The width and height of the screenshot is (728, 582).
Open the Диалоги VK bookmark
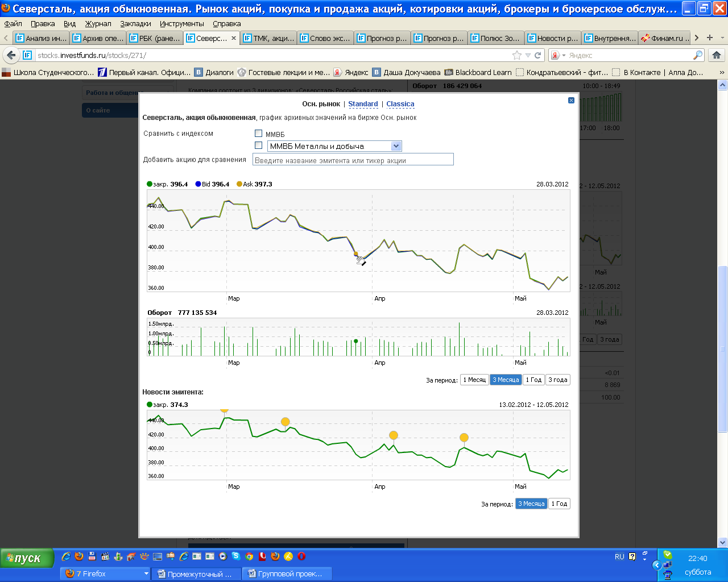[214, 72]
